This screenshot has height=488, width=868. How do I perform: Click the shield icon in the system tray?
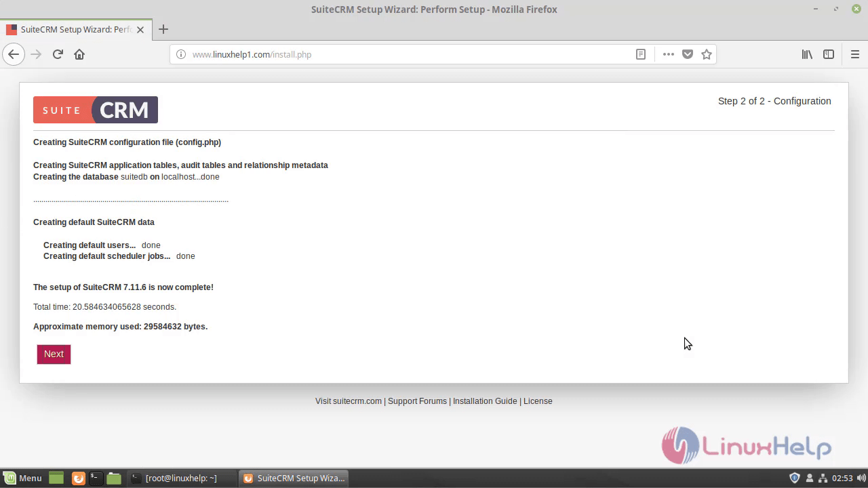[795, 478]
